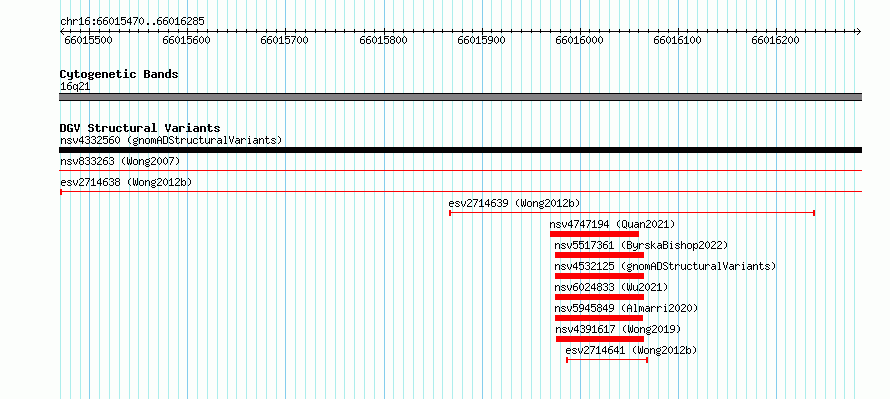The width and height of the screenshot is (890, 399).
Task: Click the nsv5945849 (Almarri2020) label
Action: coord(626,308)
